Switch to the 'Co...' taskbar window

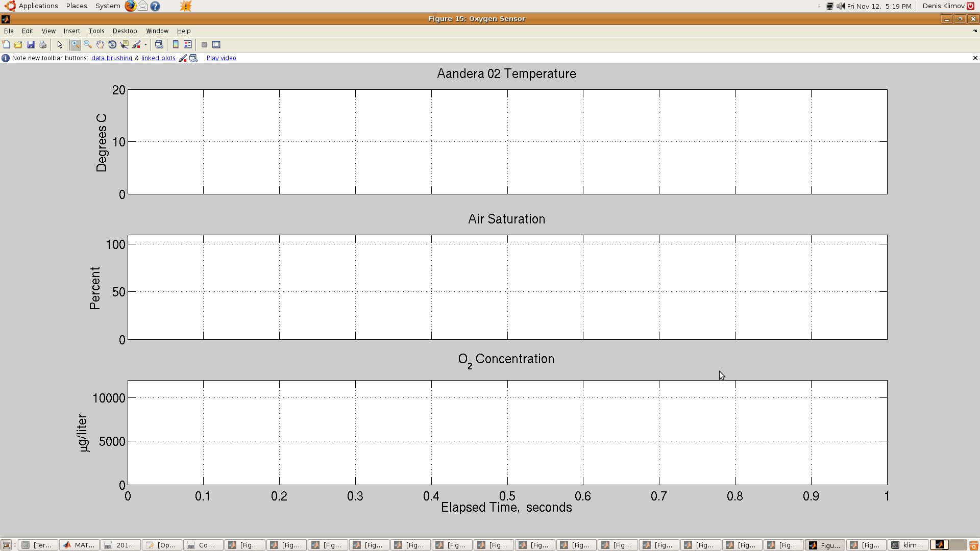(203, 545)
